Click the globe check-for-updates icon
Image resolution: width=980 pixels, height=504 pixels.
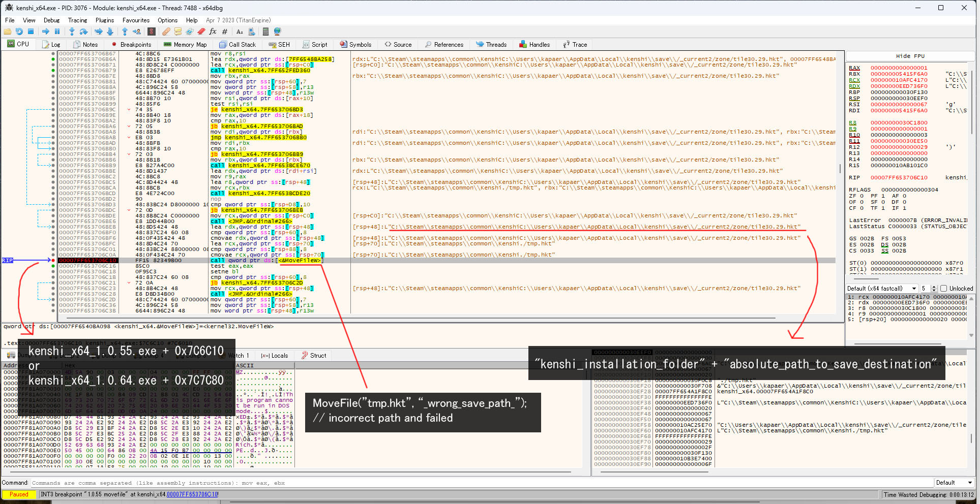[277, 31]
